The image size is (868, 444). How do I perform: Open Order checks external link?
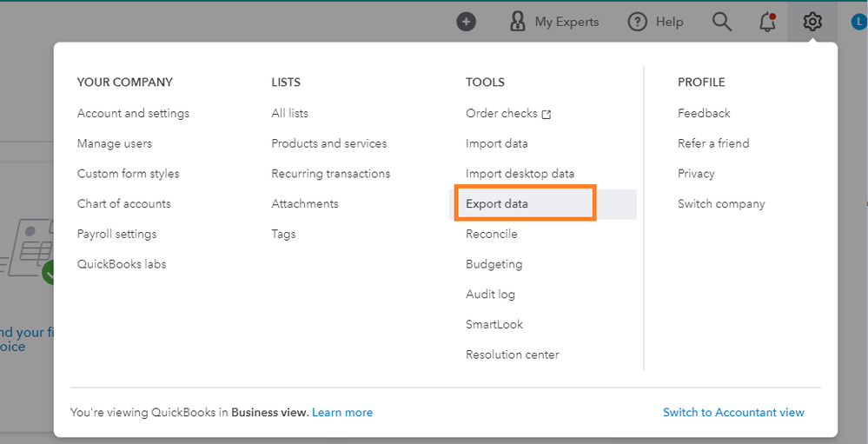click(509, 113)
